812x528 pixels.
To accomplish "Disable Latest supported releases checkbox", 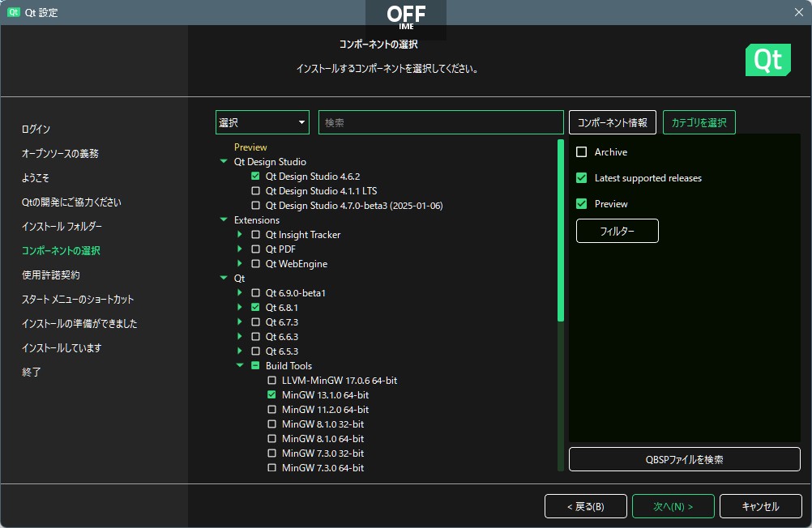I will click(582, 178).
